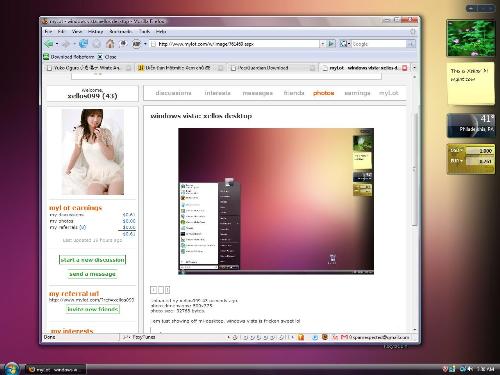Viewport: 500px width, 375px height.
Task: Open the discussions section link
Action: point(173,93)
